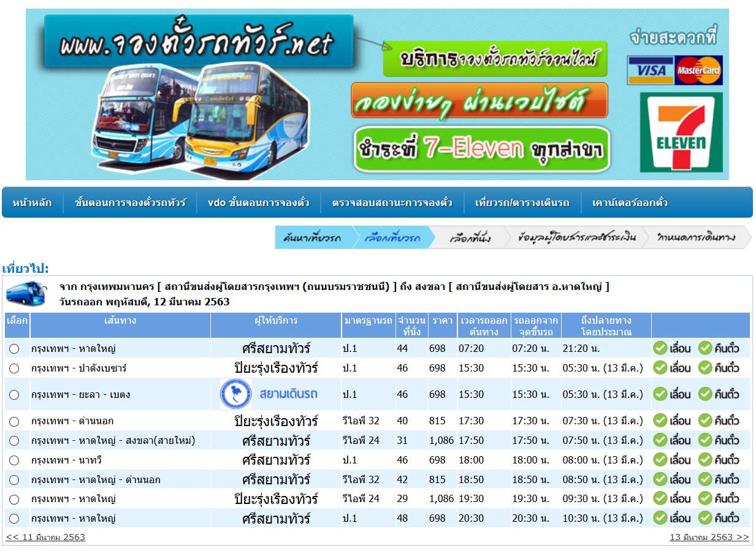Image resolution: width=756 pixels, height=553 pixels.
Task: Click วีไอพี 24 standard in 17:50 row
Action: [x=361, y=440]
